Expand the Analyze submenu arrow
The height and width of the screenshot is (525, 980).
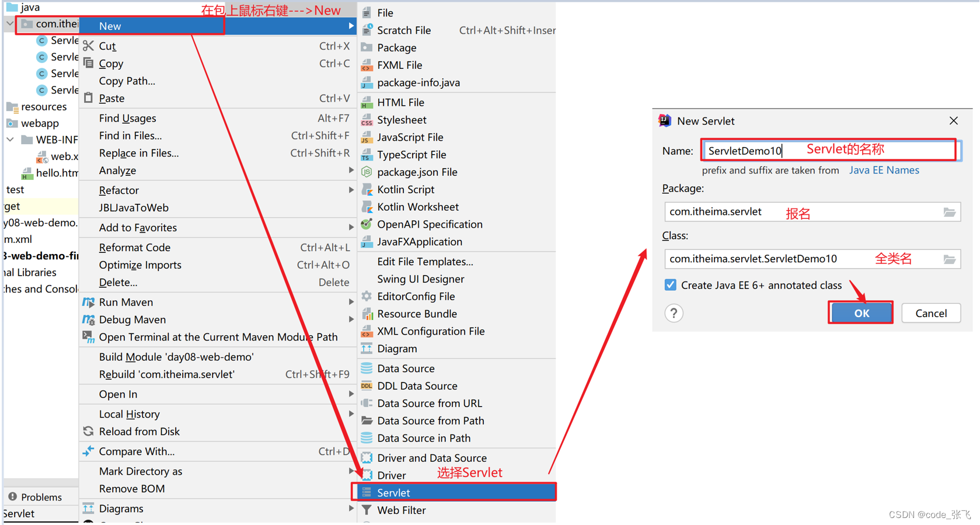click(x=351, y=170)
